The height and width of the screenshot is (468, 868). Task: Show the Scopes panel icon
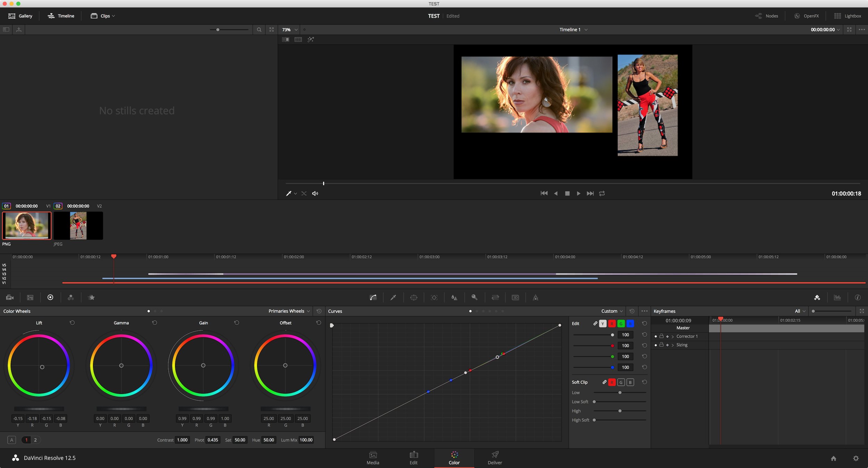coord(837,298)
